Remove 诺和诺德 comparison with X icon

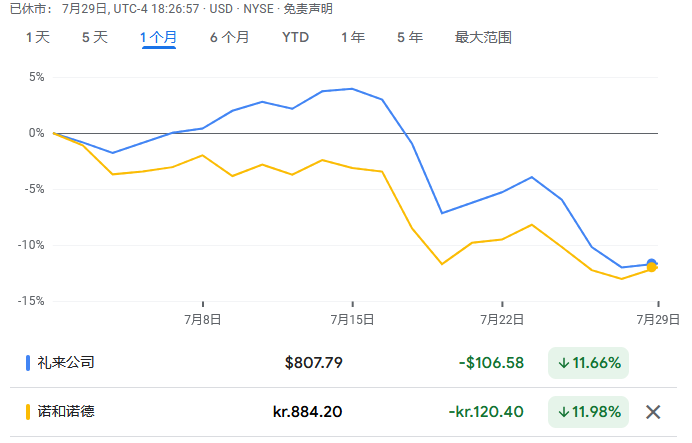[x=653, y=412]
